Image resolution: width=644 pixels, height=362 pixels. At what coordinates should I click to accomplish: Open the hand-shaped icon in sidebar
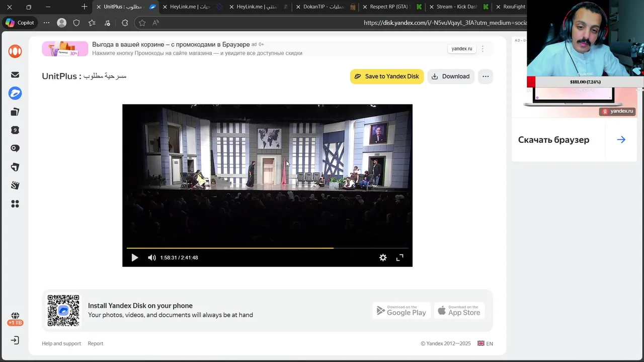(x=15, y=186)
